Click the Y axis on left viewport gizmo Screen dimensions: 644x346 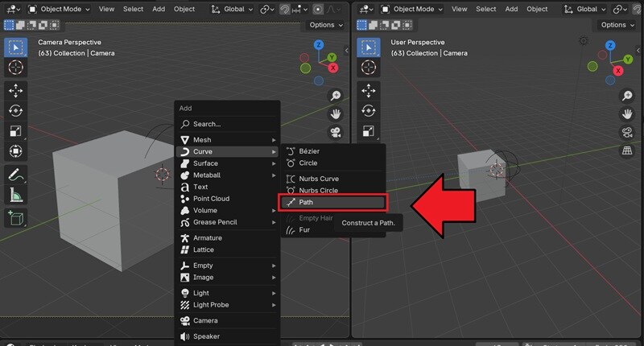pyautogui.click(x=332, y=58)
